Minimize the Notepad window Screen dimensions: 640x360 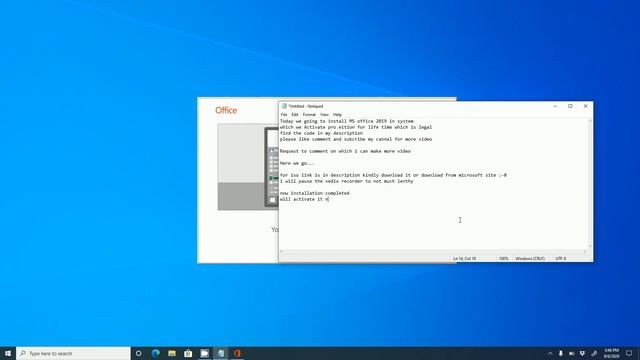coord(555,106)
